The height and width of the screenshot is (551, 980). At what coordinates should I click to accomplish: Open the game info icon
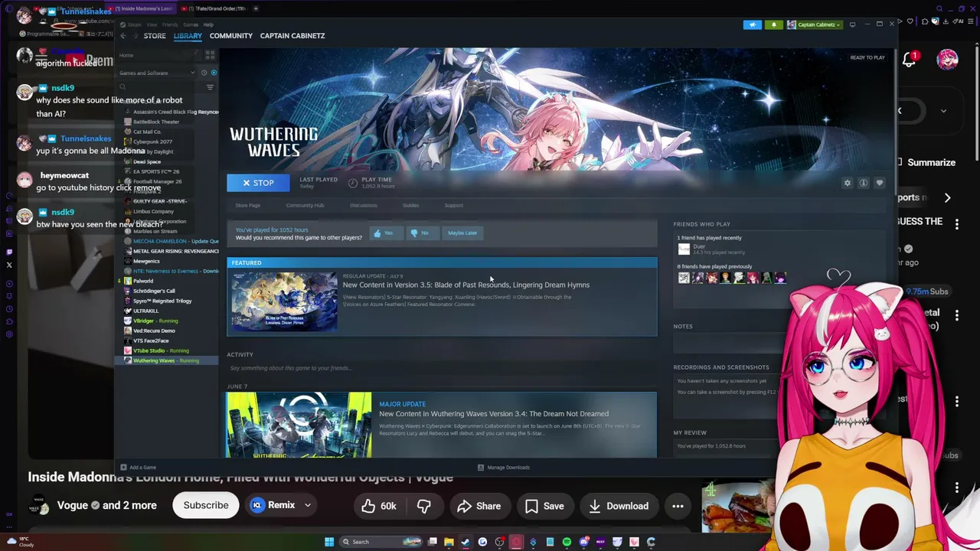(x=863, y=183)
